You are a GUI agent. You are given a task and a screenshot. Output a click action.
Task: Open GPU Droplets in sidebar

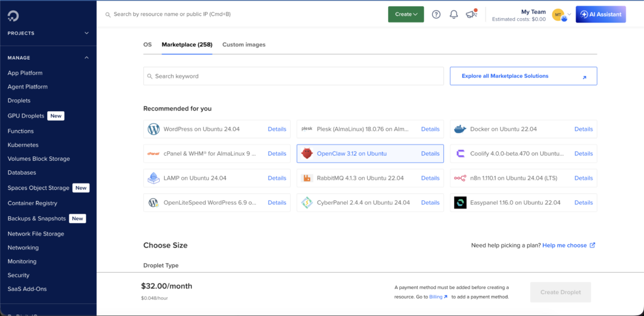[x=26, y=116]
